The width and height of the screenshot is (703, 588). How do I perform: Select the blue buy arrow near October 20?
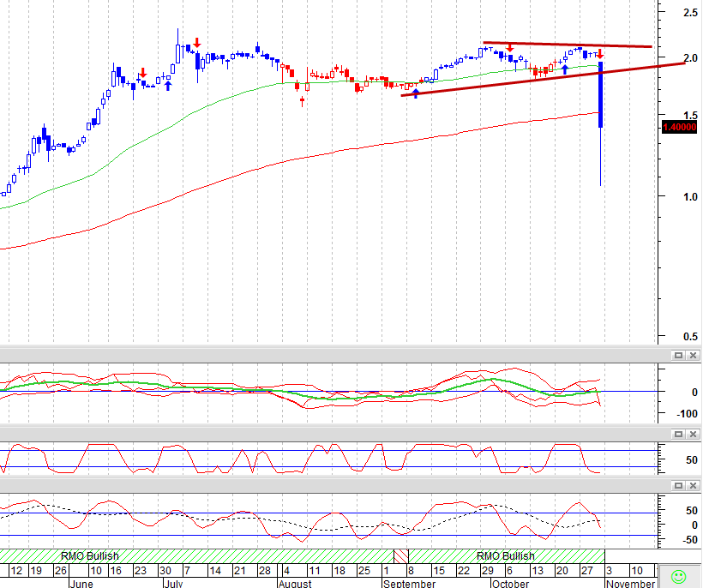pos(565,69)
